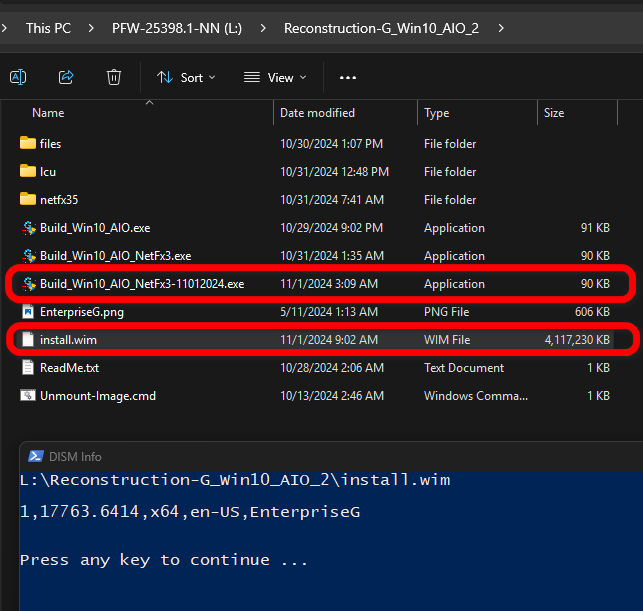Viewport: 643px width, 611px height.
Task: Click the Build_Win10_AIO_NetFx3.exe application icon
Action: click(29, 255)
